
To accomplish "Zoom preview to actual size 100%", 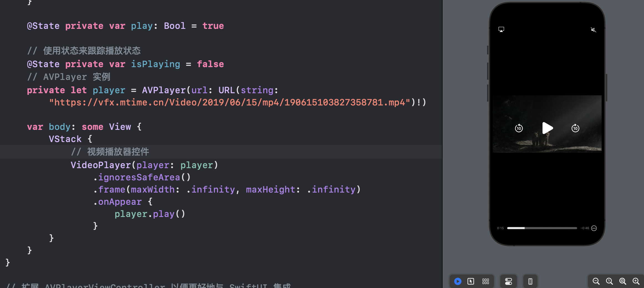I will pyautogui.click(x=609, y=281).
